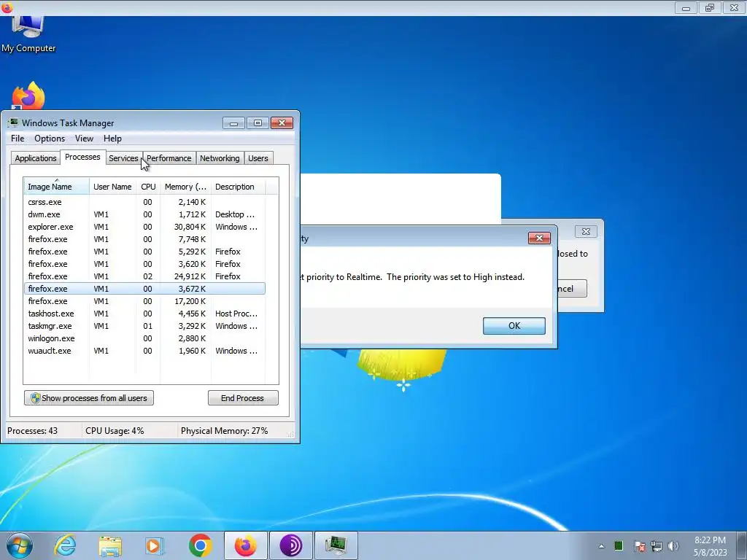Open Windows Explorer folder on taskbar
747x560 pixels.
(110, 545)
